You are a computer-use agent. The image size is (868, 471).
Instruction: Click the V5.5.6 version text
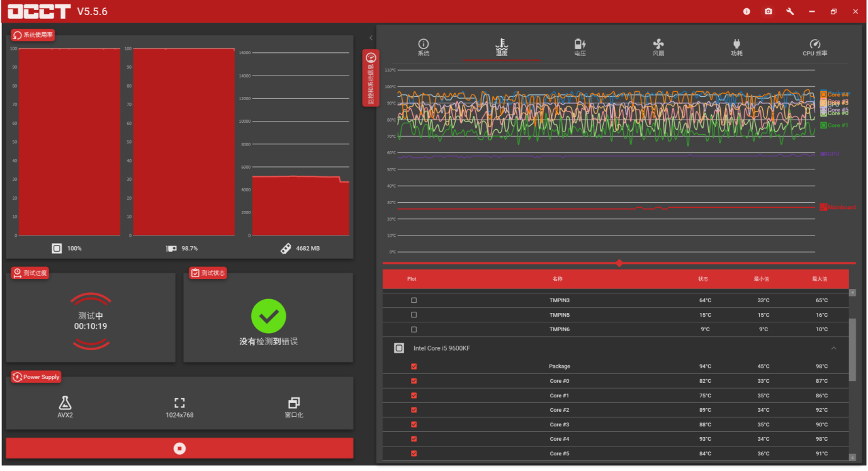click(92, 11)
